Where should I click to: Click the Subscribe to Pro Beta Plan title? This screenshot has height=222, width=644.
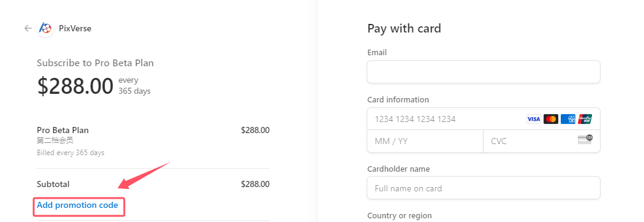click(x=95, y=63)
